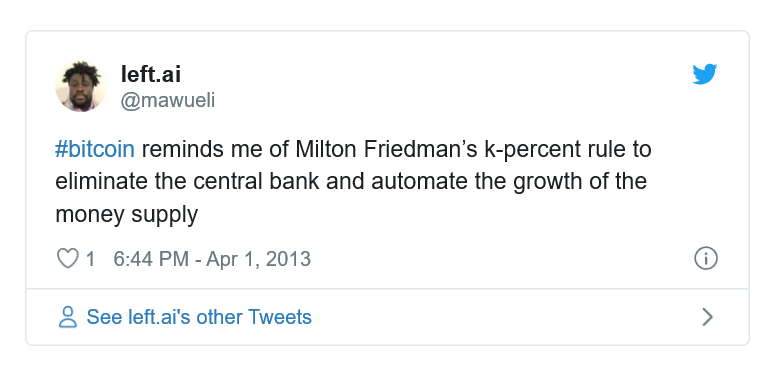Click the word 'Tweets' in footer link
The width and height of the screenshot is (774, 379).
pos(279,317)
